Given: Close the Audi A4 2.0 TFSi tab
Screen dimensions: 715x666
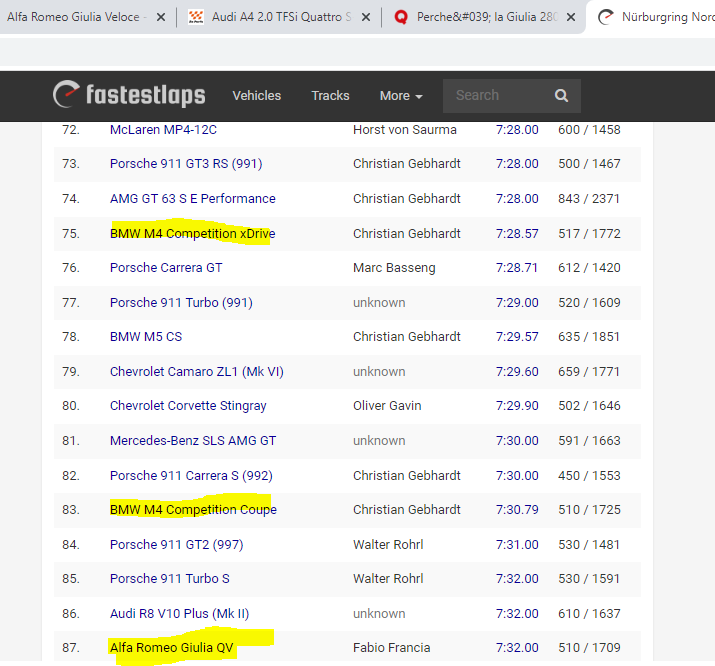Looking at the screenshot, I should (367, 17).
